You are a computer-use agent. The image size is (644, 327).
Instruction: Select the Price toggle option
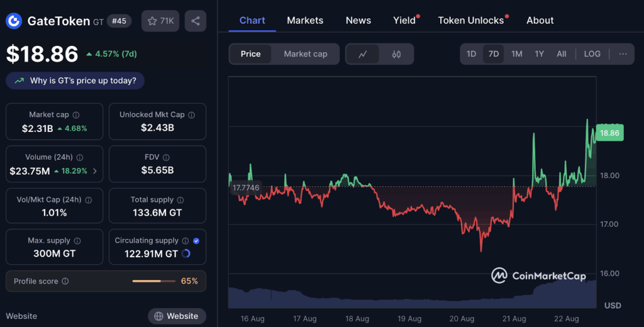tap(250, 54)
